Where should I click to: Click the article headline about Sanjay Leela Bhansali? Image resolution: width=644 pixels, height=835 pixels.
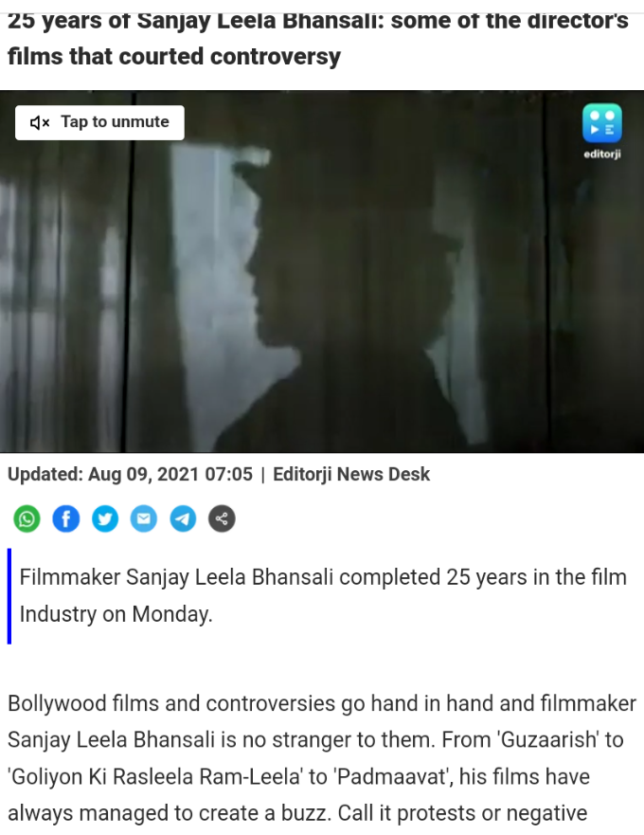click(x=318, y=38)
